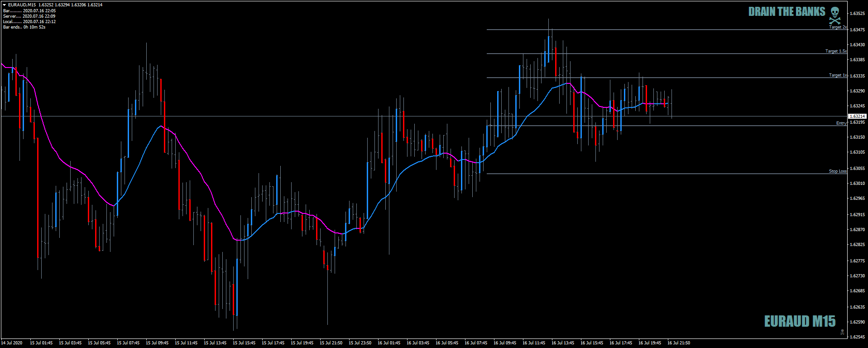Click the 'Server.... 2020.07.16 22:09' info line
The height and width of the screenshot is (348, 868).
point(29,16)
